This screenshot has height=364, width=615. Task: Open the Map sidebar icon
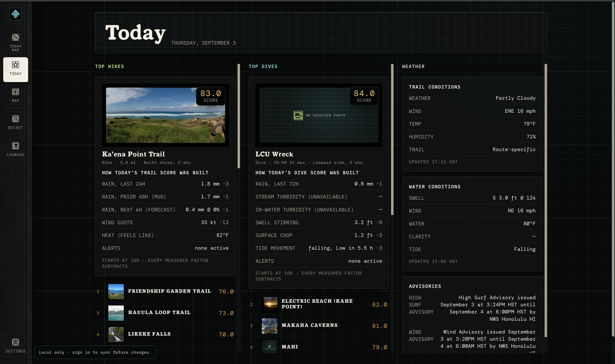coord(15,92)
